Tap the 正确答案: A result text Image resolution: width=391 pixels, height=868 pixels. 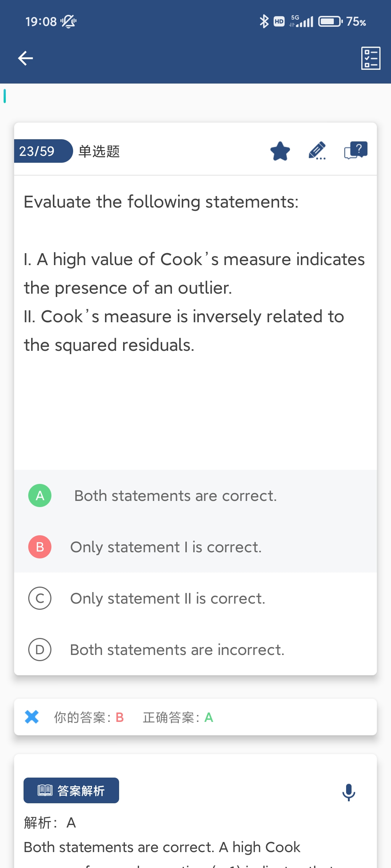[178, 717]
